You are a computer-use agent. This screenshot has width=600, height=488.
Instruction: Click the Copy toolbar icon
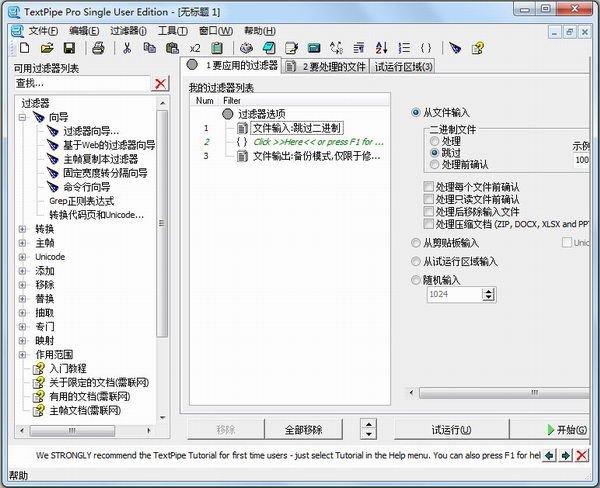coord(150,48)
